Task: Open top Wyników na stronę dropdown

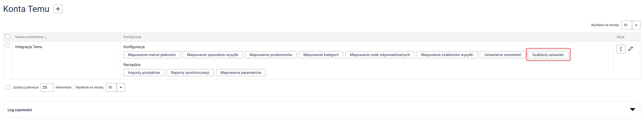Action: tap(636, 25)
